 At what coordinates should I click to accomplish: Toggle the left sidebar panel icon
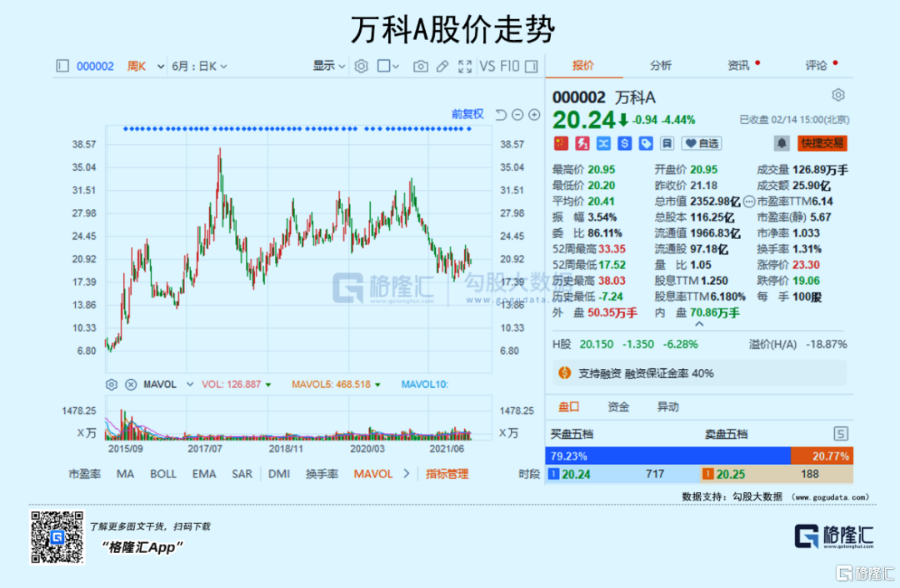(x=62, y=66)
